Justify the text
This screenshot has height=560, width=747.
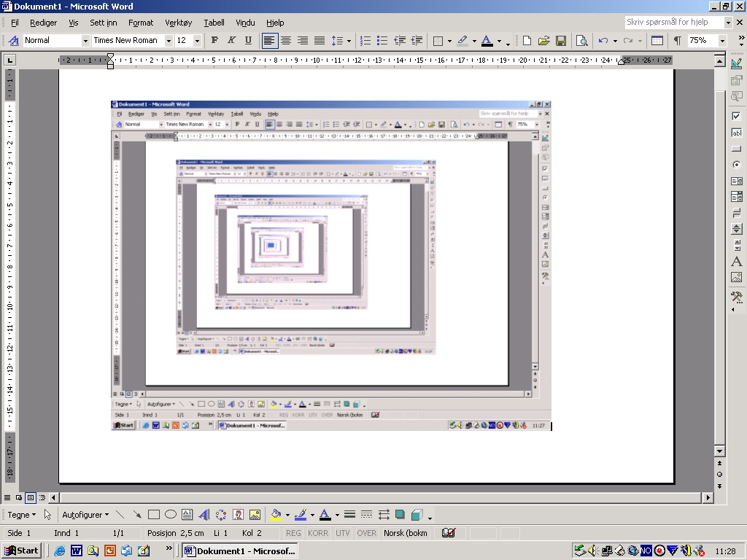[320, 41]
